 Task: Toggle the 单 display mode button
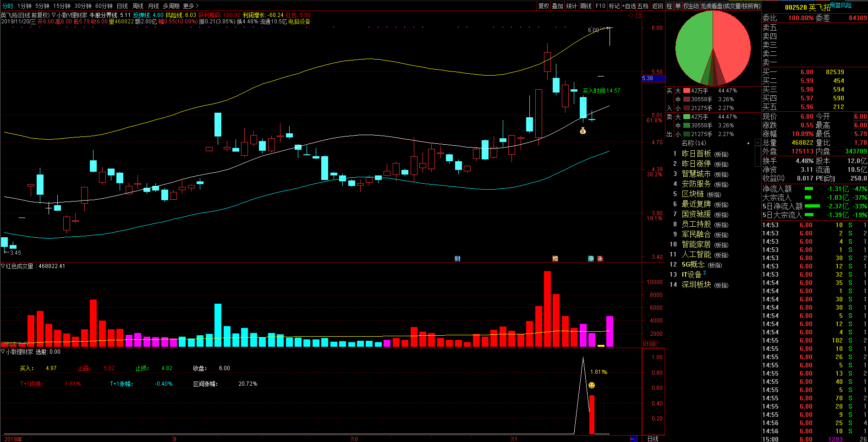pos(678,6)
